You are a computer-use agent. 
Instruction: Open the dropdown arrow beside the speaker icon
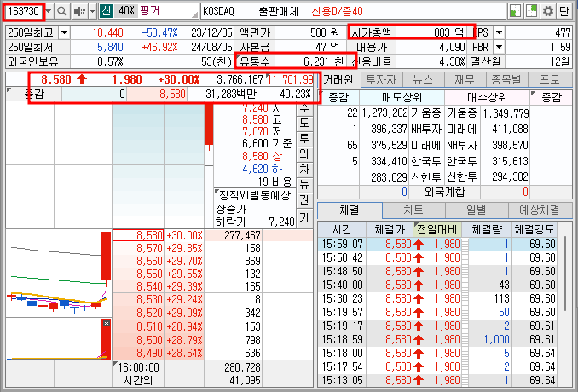click(93, 11)
